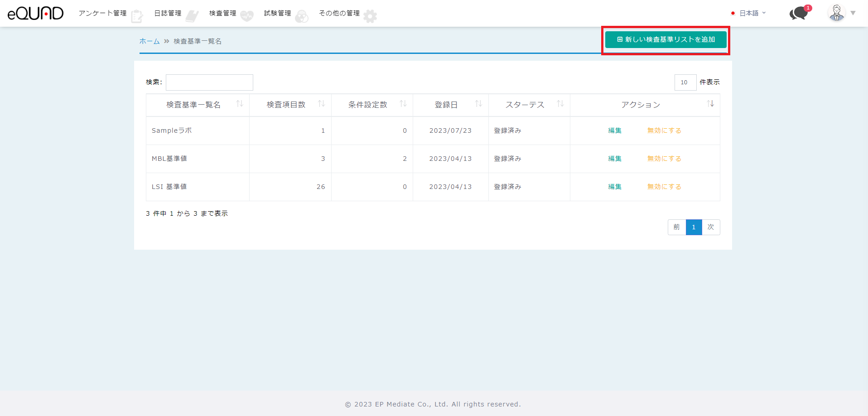Viewport: 868px width, 416px height.
Task: Sort by 登録日 column arrows
Action: 478,104
